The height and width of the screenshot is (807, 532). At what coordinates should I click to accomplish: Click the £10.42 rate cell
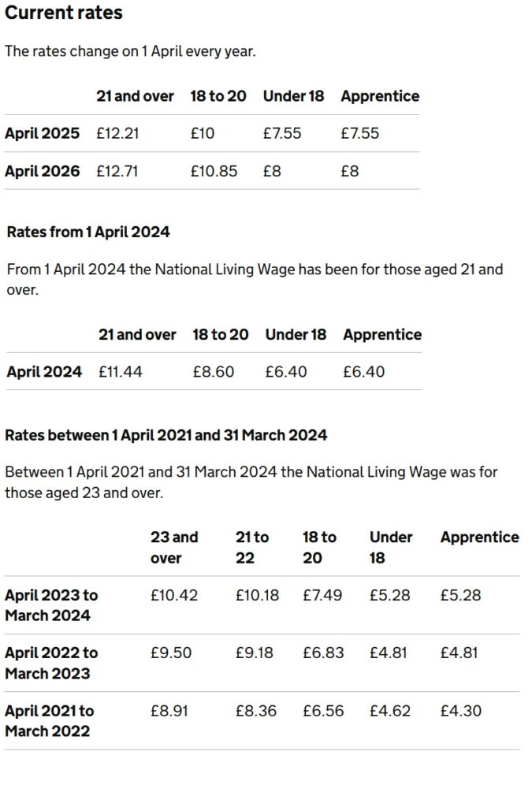tap(174, 595)
